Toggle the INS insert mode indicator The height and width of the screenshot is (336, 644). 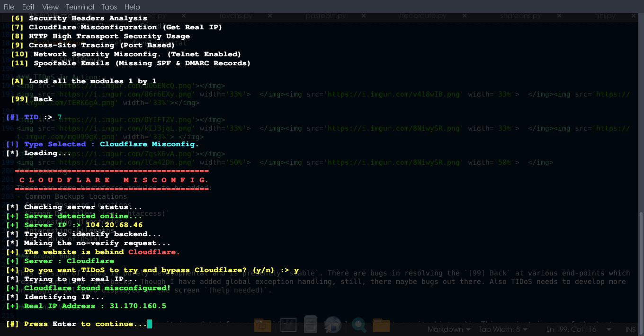tap(630, 329)
